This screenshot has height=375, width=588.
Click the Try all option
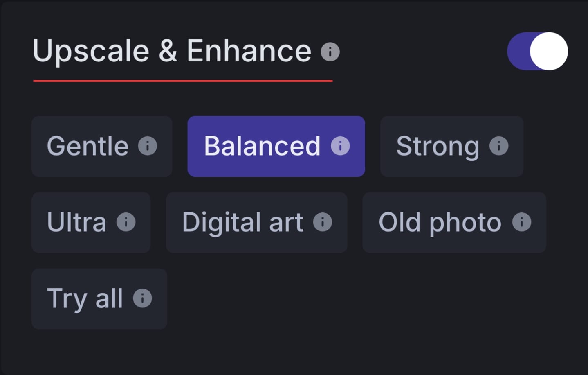86,299
